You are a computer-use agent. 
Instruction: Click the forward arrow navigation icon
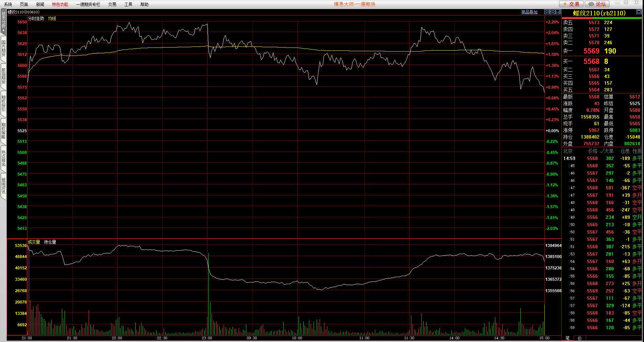(552, 12)
